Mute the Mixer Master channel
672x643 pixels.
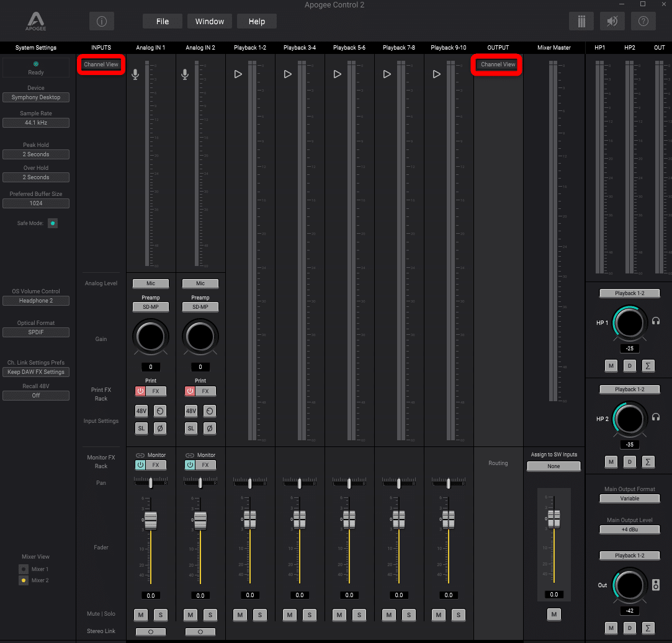(x=554, y=614)
